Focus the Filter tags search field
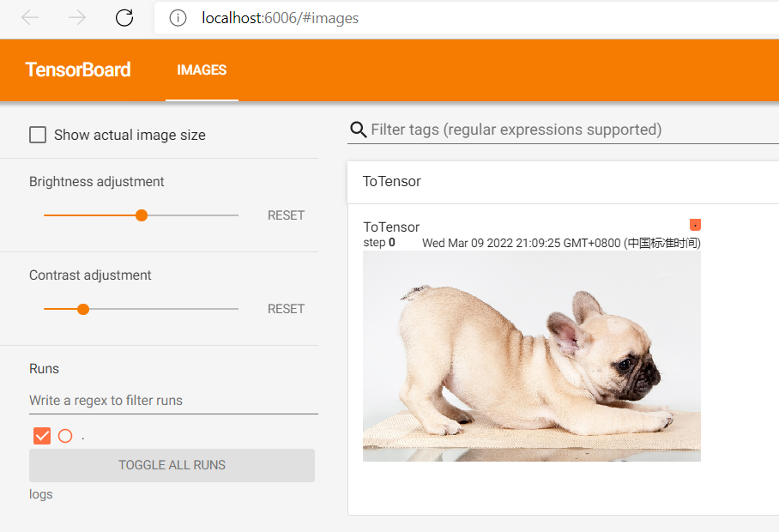 [x=574, y=130]
